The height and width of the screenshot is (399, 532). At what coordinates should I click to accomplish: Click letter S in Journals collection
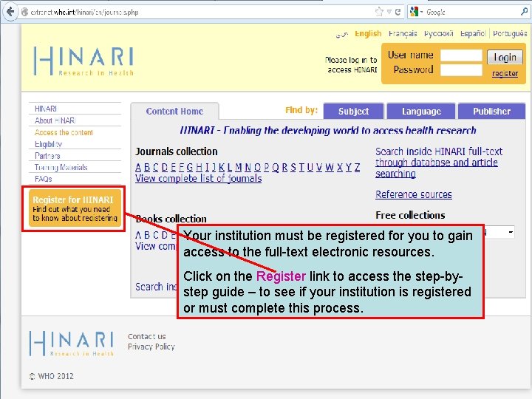(x=293, y=167)
